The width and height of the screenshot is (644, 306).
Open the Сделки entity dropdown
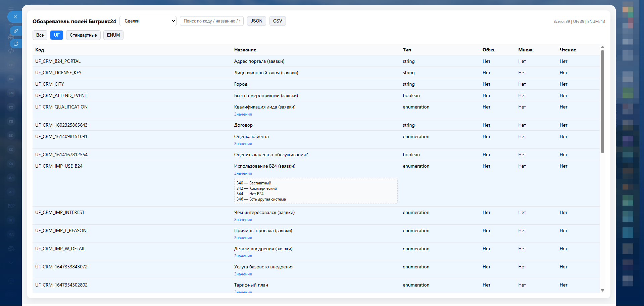click(148, 21)
